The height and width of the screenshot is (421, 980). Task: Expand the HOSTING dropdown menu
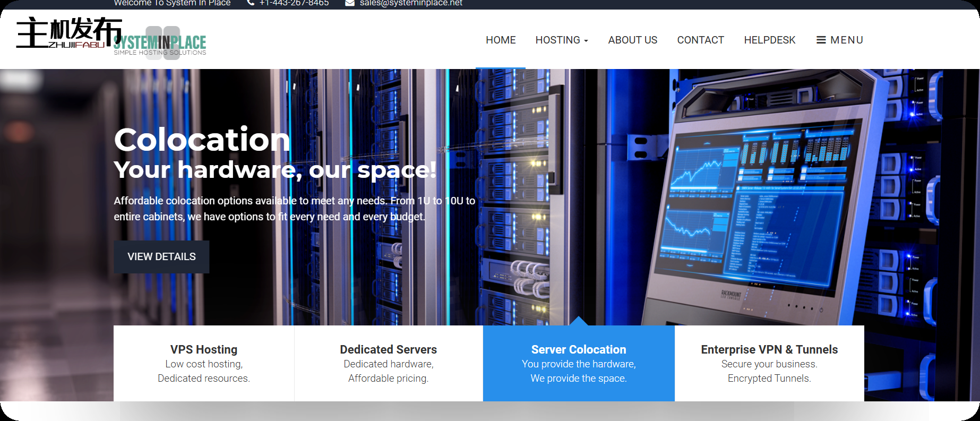coord(561,40)
